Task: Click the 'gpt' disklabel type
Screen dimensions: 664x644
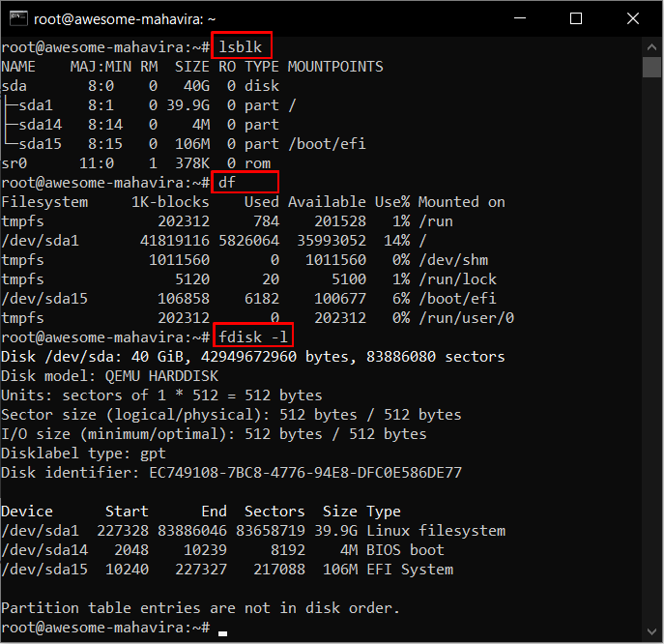Action: (x=153, y=454)
